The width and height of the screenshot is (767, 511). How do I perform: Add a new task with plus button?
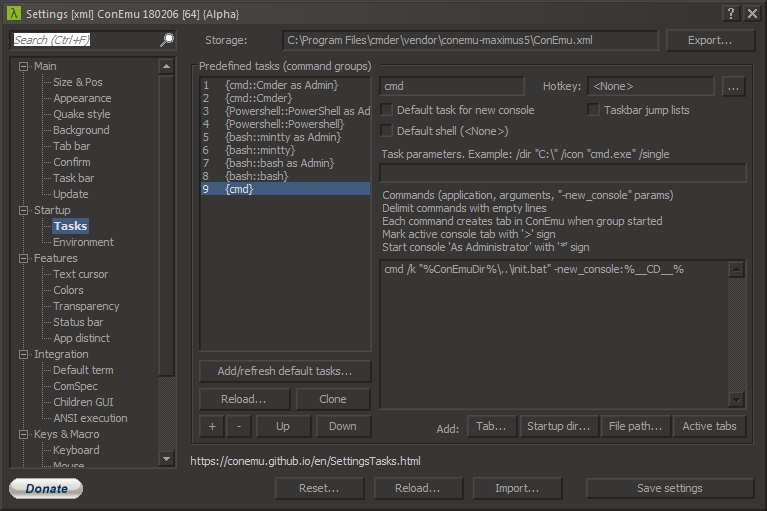coord(212,426)
